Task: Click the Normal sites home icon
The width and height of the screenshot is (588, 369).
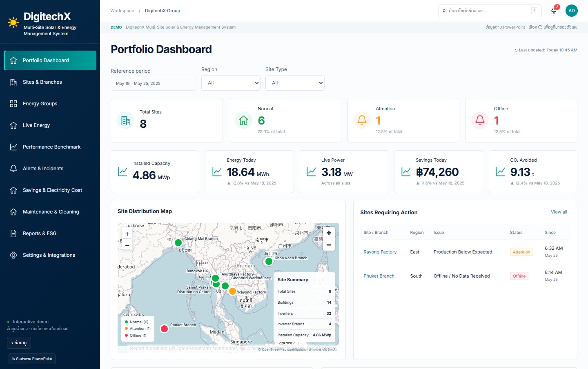Action: (x=243, y=120)
